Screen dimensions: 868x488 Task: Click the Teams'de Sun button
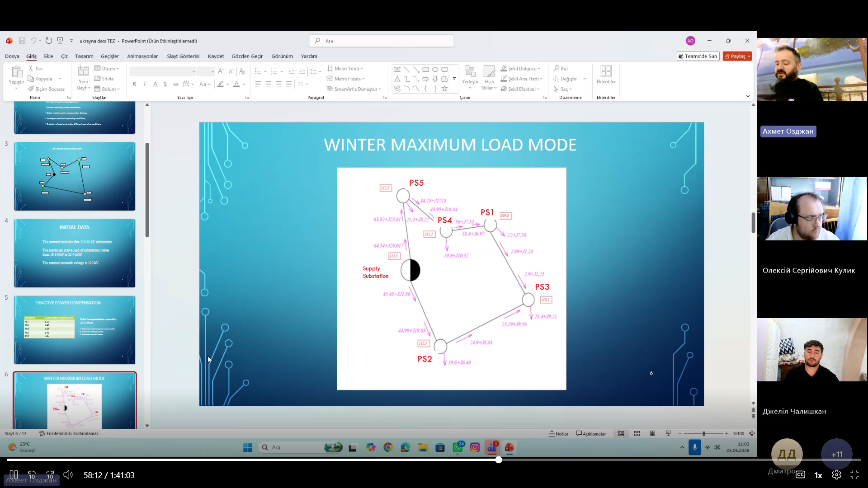698,56
